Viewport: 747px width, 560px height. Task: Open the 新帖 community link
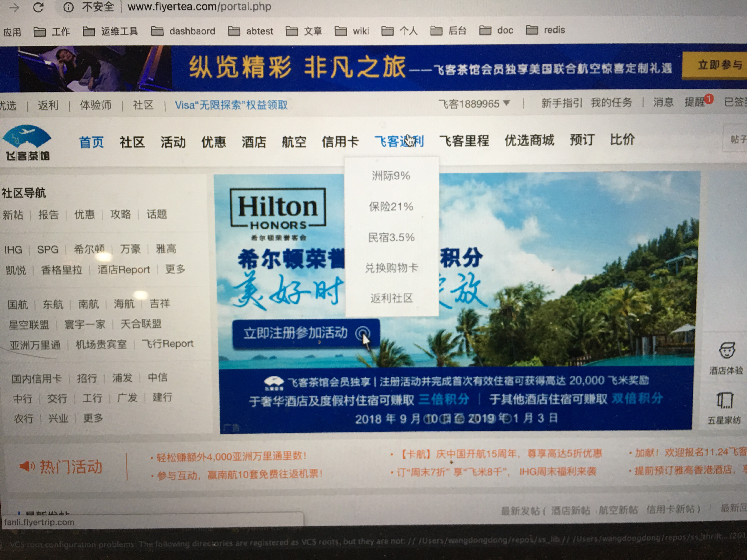pyautogui.click(x=13, y=215)
